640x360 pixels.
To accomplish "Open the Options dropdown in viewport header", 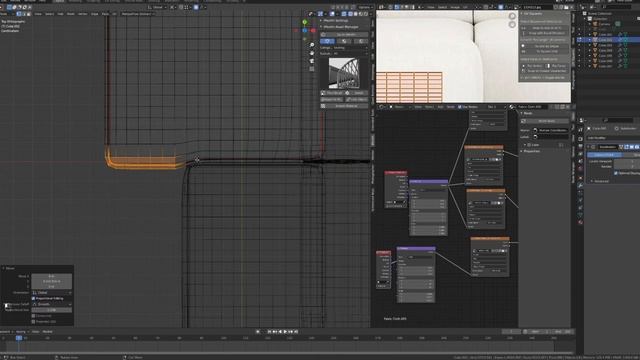I will (364, 7).
